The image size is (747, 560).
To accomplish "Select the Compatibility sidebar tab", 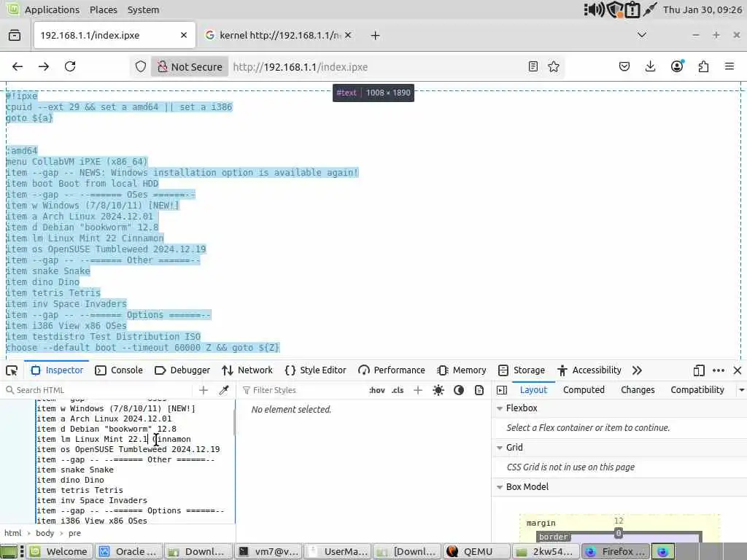I will click(697, 390).
